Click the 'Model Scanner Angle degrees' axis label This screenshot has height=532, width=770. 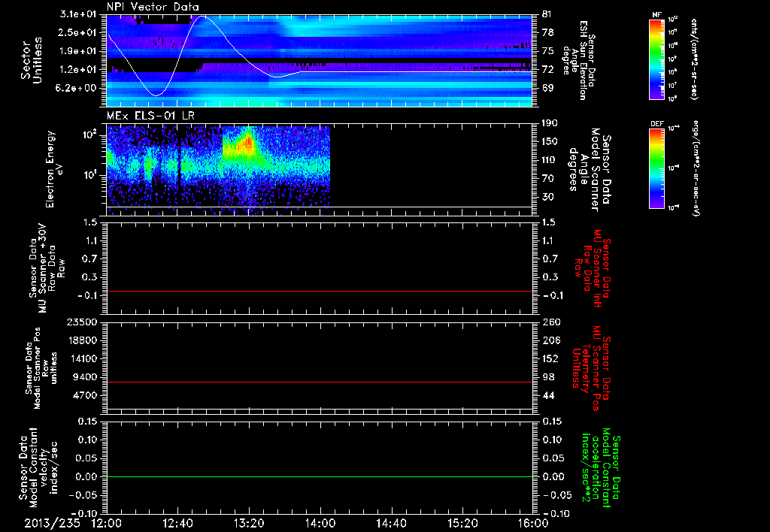pos(590,170)
